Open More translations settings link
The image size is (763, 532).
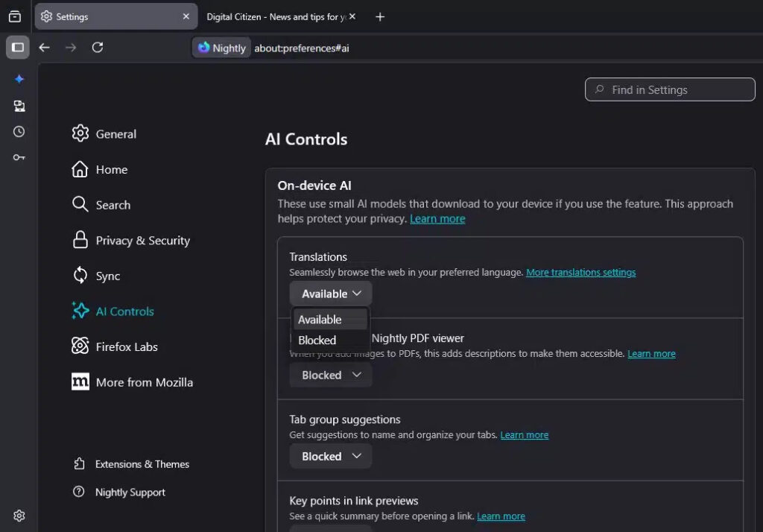(x=580, y=273)
